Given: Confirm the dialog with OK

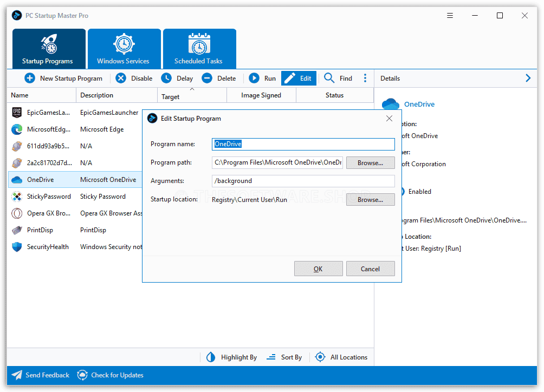Looking at the screenshot, I should tap(319, 269).
